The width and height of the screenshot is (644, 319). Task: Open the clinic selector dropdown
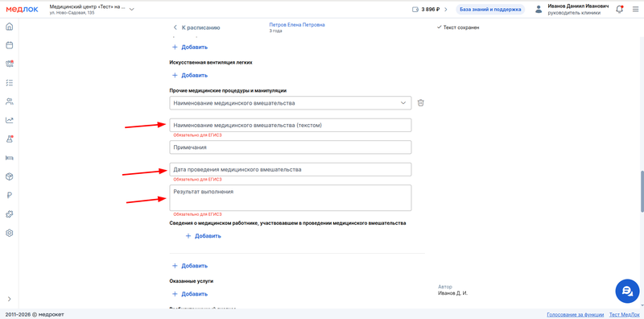coord(92,10)
